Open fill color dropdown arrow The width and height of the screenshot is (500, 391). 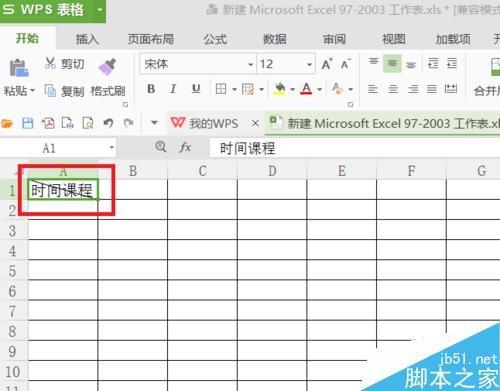(292, 89)
